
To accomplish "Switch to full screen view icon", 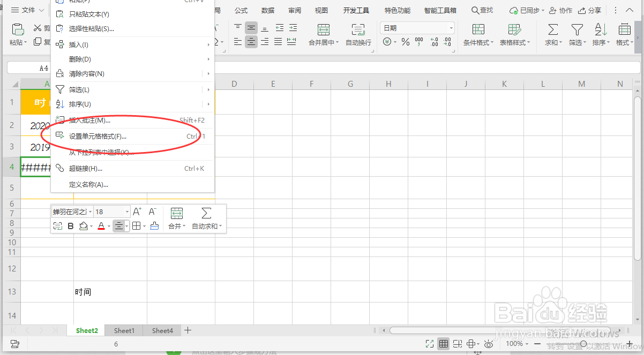I will pyautogui.click(x=430, y=344).
